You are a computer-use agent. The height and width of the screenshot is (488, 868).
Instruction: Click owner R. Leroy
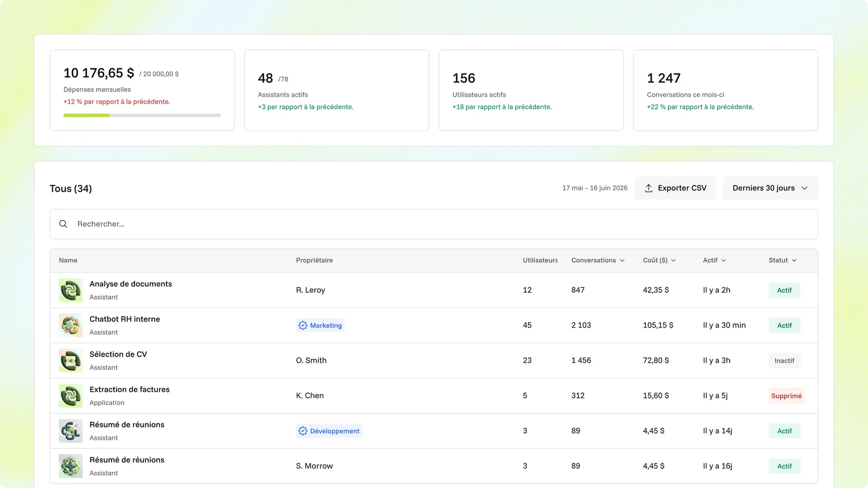point(311,290)
